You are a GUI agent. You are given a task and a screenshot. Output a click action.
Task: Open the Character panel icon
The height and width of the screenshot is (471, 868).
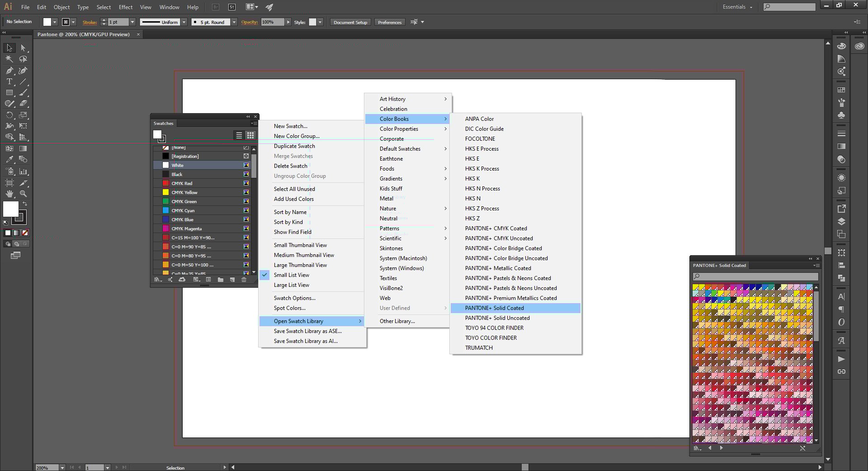841,297
